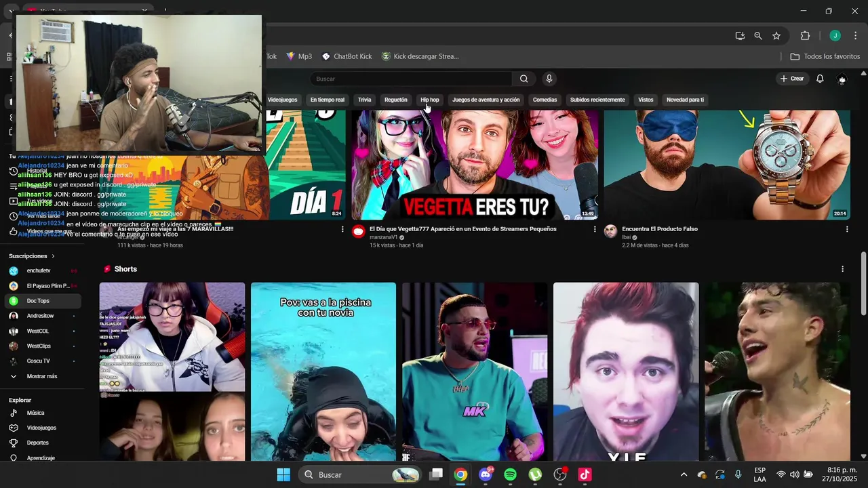Open Videojuegos in Explorar sidebar
The width and height of the screenshot is (868, 488).
(42, 428)
